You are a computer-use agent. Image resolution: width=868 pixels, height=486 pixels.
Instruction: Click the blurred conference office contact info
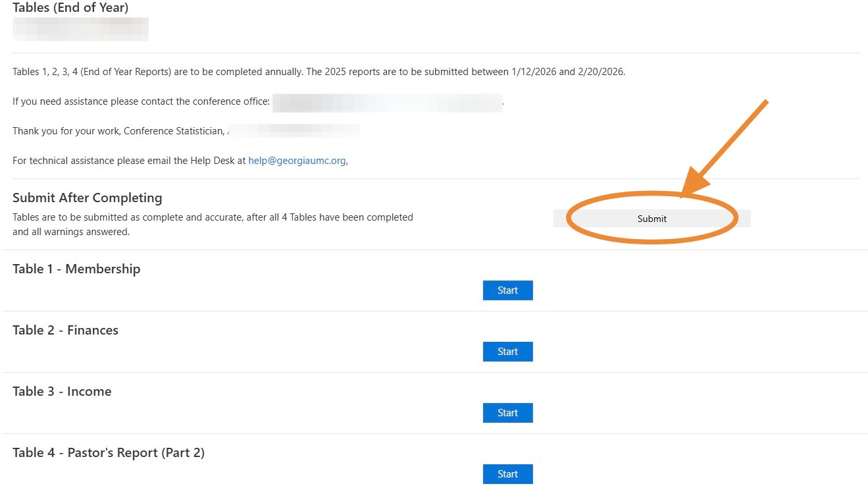[x=387, y=102]
